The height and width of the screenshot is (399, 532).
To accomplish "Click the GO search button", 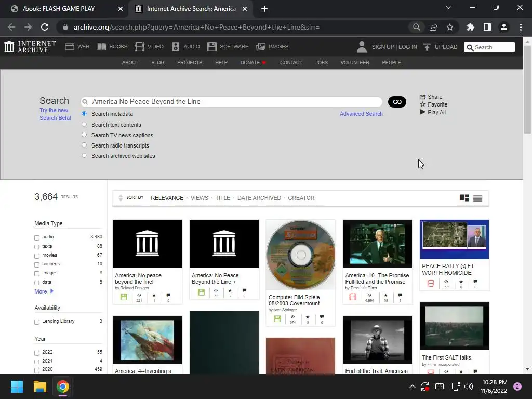I will (x=397, y=102).
